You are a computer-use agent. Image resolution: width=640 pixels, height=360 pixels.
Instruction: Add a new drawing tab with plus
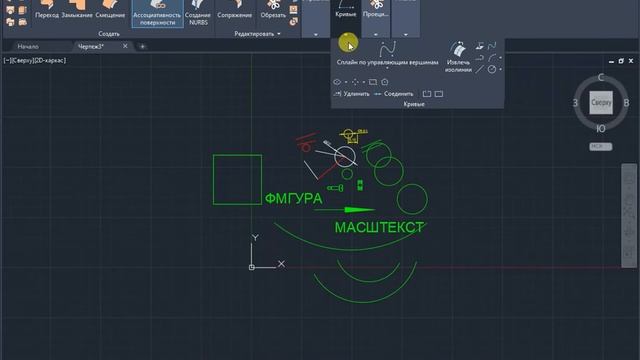click(x=142, y=47)
